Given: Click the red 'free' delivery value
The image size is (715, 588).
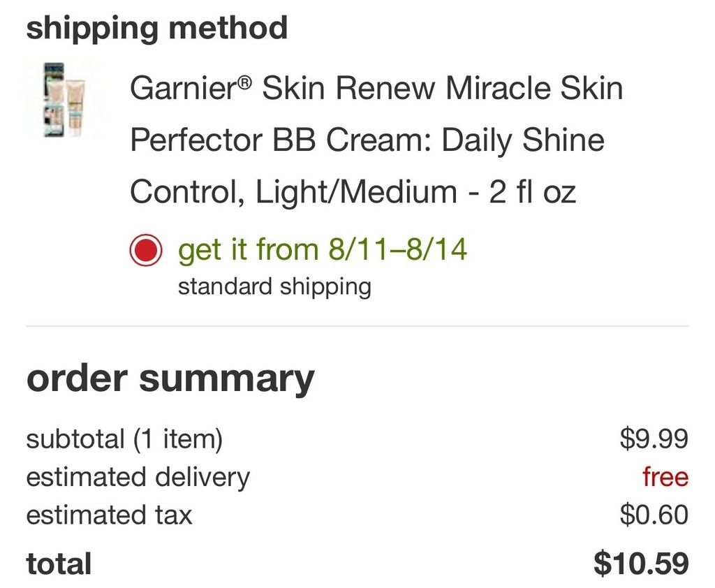Looking at the screenshot, I should (x=665, y=477).
